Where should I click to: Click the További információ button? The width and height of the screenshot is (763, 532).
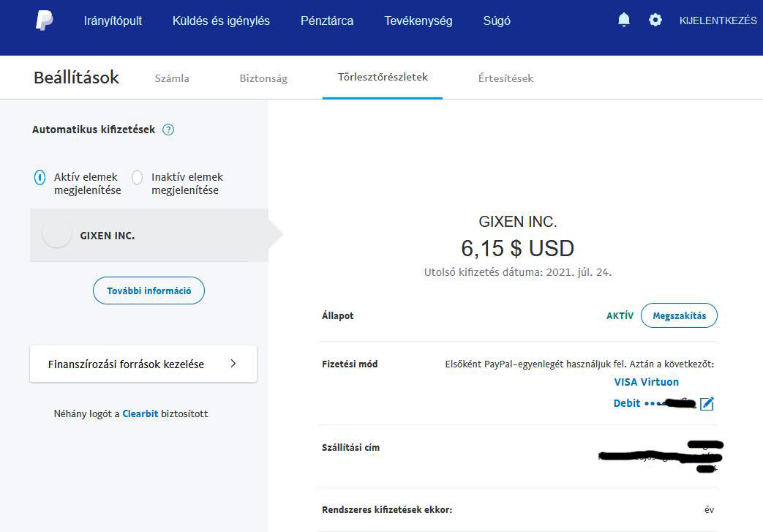(x=149, y=291)
